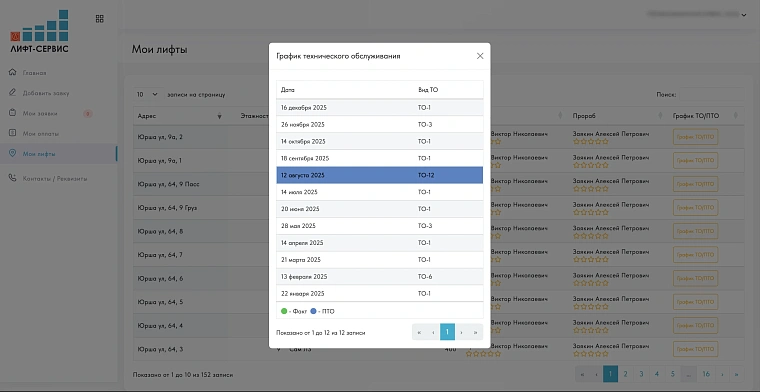Open График ТО/ПТО for Юрша ул, 9а, 2

tap(696, 137)
